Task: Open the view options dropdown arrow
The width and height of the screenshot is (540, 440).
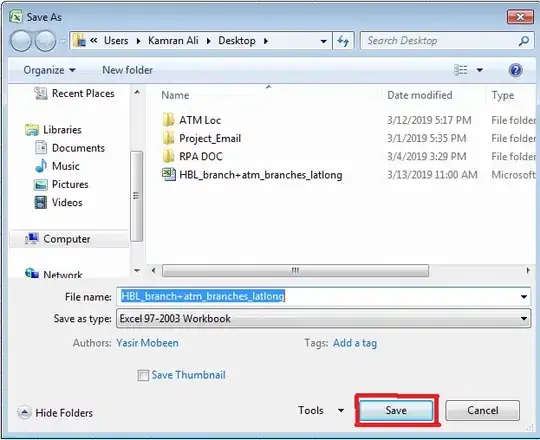Action: point(479,70)
